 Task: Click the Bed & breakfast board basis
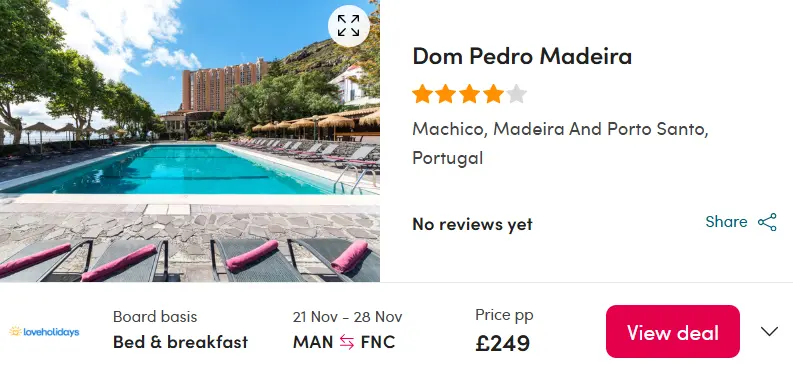[x=181, y=342]
